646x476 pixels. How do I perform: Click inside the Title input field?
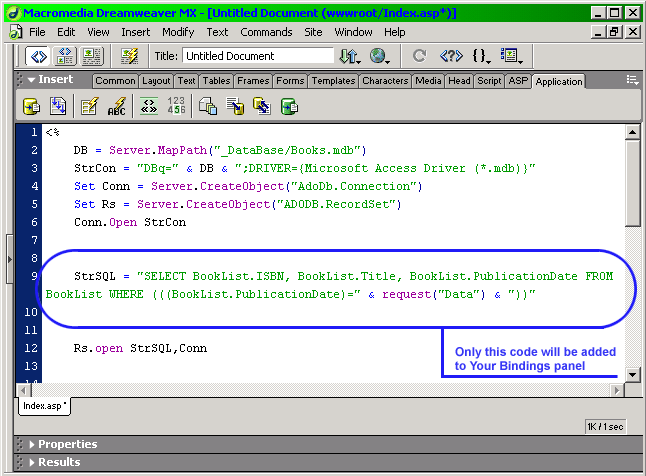(258, 56)
